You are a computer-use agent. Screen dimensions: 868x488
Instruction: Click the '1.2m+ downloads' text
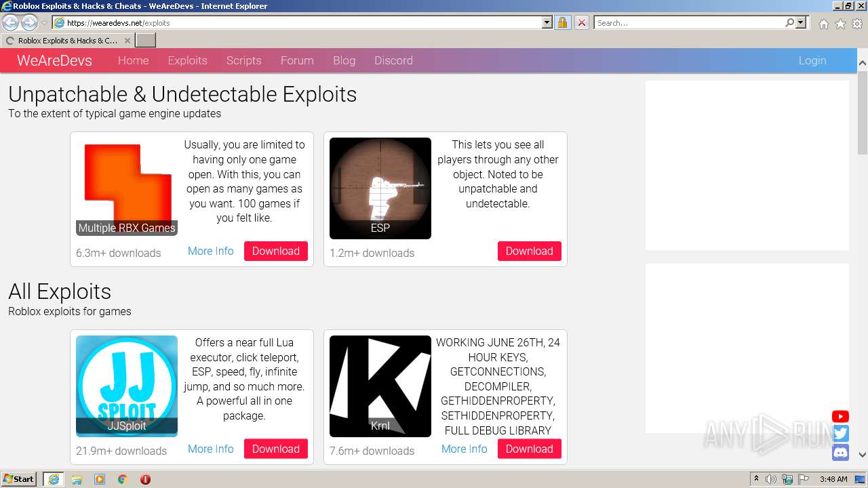pos(372,253)
